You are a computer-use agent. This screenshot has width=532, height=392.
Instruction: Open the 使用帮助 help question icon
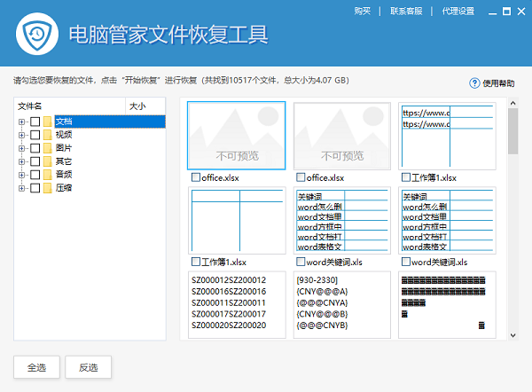(474, 83)
